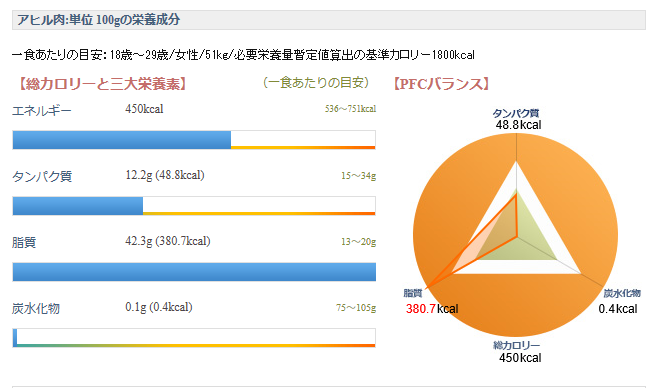Click the 炭水化物 carbohydrate progress bar
The height and width of the screenshot is (388, 665).
coord(194,338)
